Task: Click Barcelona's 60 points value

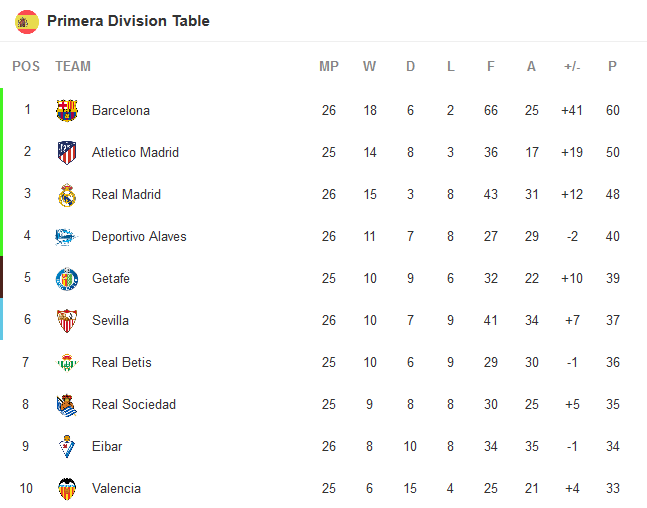Action: point(612,110)
